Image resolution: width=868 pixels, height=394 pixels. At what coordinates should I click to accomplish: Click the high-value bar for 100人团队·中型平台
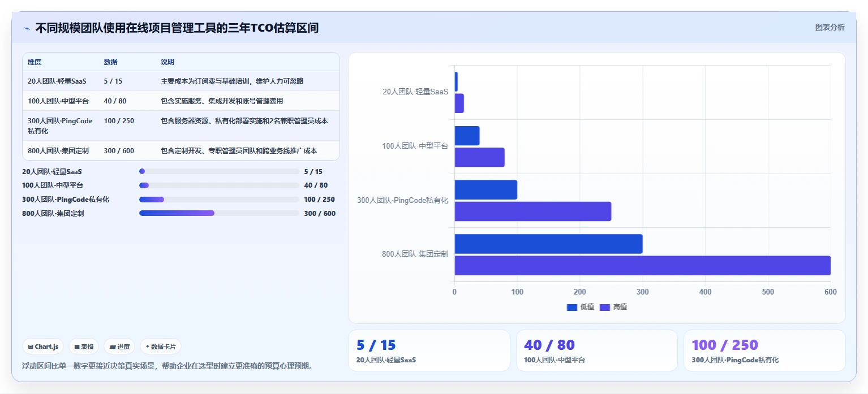480,157
